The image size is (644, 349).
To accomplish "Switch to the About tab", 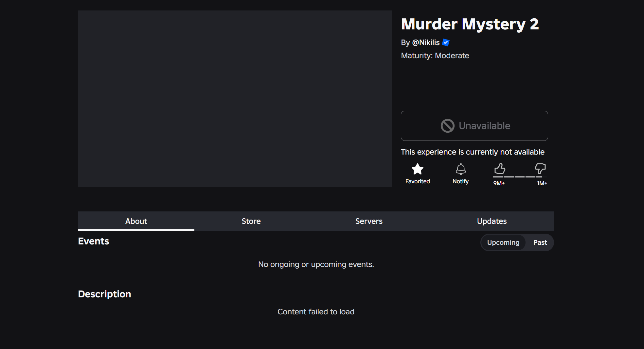I will coord(136,221).
